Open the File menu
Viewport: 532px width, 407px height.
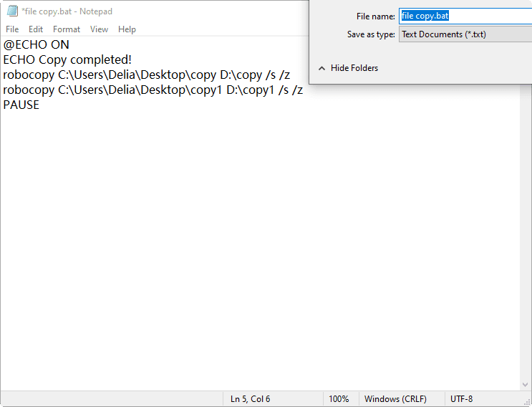[x=12, y=29]
